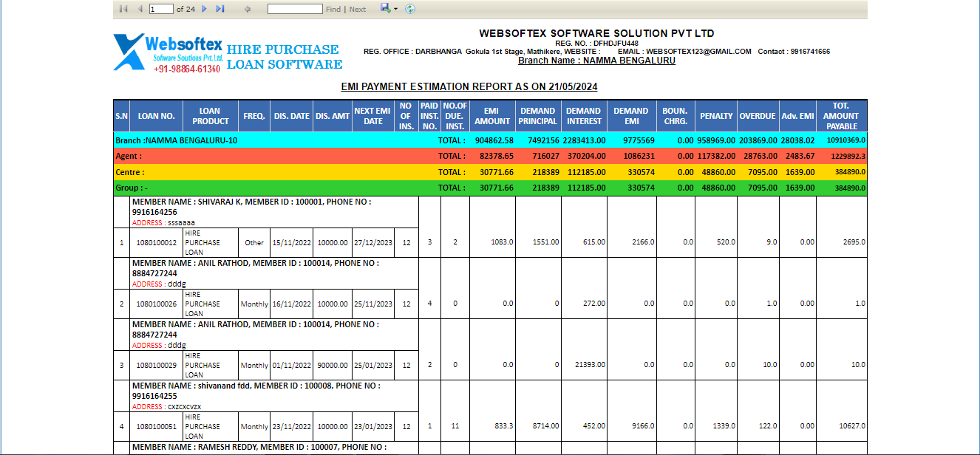Click address sssaaaa text
Image resolution: width=980 pixels, height=455 pixels.
180,222
